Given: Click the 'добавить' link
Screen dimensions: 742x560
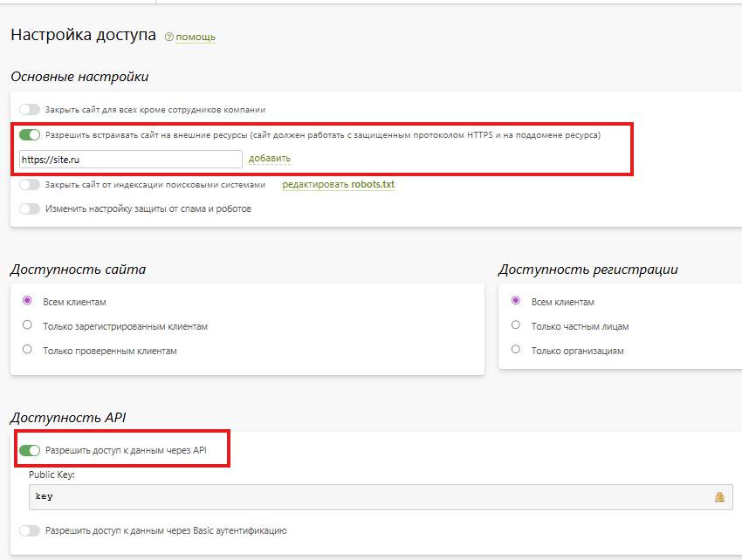Looking at the screenshot, I should pyautogui.click(x=270, y=159).
